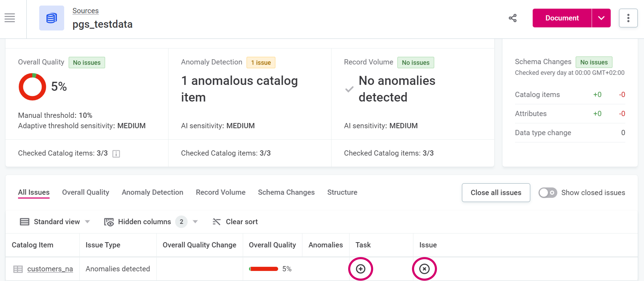The image size is (644, 281).
Task: Open the customers_na catalog item link
Action: (x=50, y=269)
